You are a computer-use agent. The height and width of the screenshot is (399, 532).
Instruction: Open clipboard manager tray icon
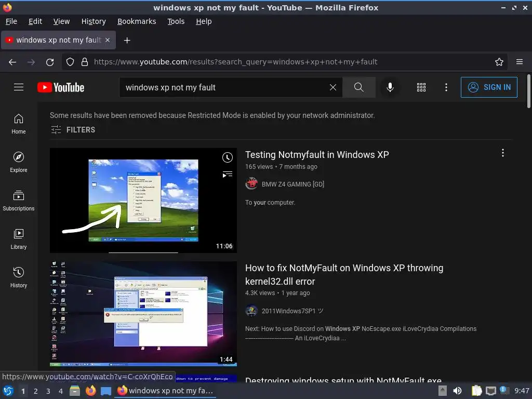click(x=476, y=391)
